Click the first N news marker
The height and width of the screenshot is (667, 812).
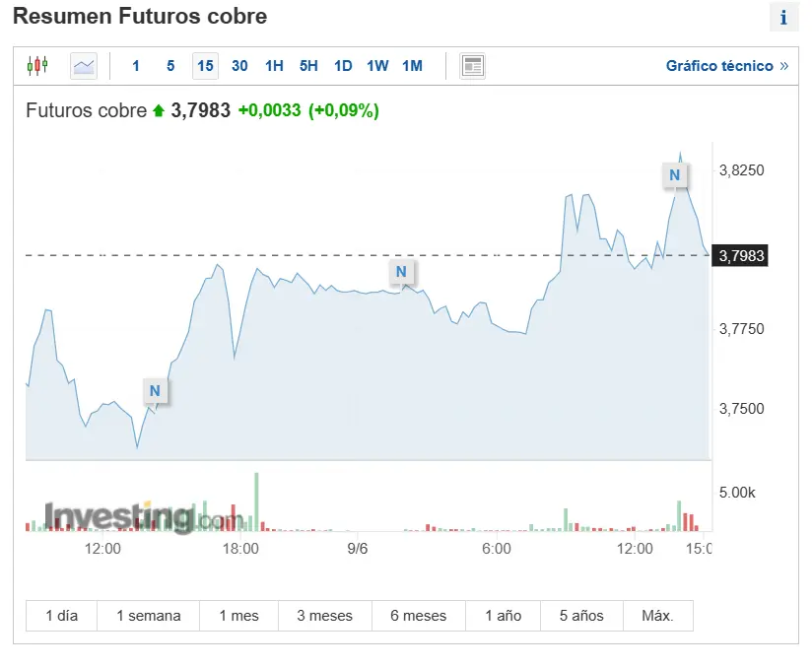pos(155,391)
